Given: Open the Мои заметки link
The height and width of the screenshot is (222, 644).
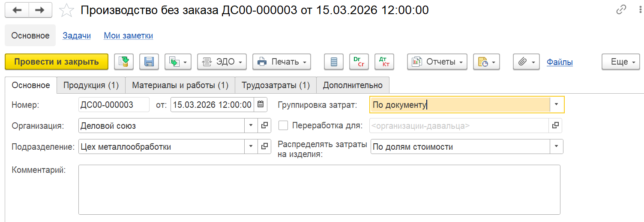Looking at the screenshot, I should click(129, 36).
